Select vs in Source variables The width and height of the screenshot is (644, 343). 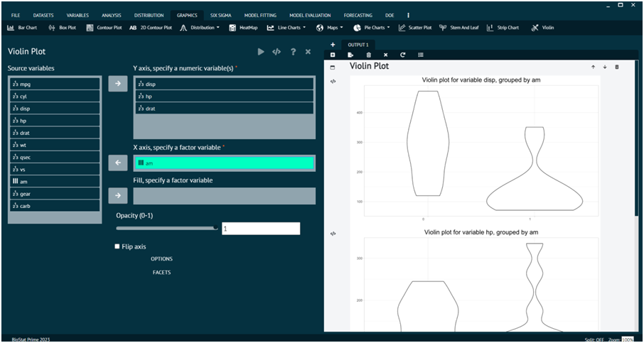point(55,170)
